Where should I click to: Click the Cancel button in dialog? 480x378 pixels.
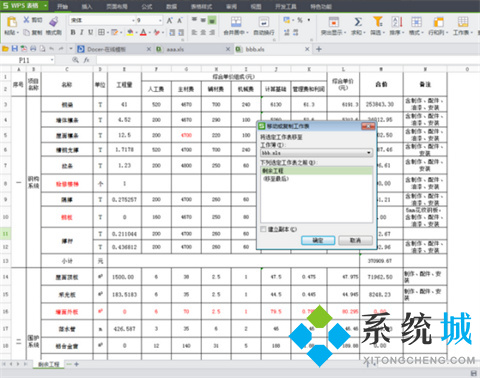[x=355, y=240]
